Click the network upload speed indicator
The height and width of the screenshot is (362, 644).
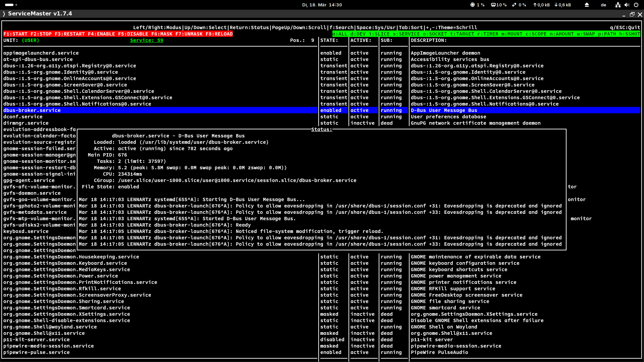[542, 5]
